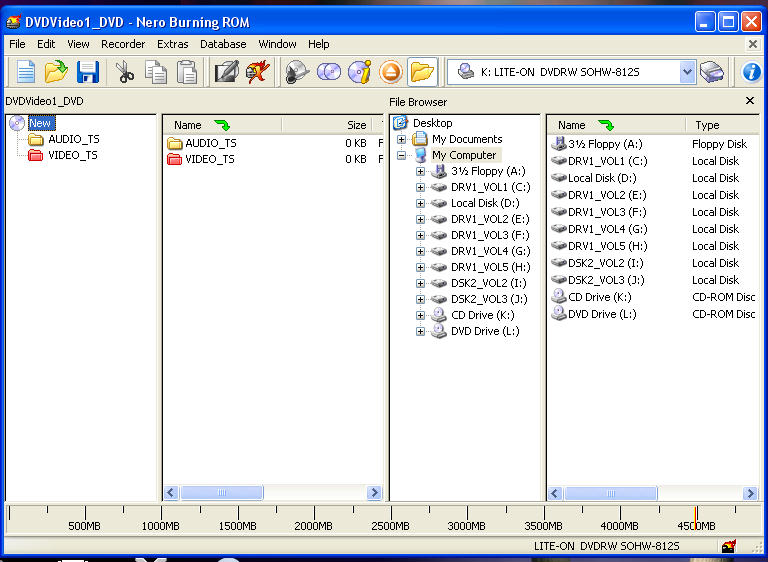Click the yellow AUDIO_TS folder icon in the file list
The width and height of the screenshot is (768, 562).
tap(174, 143)
